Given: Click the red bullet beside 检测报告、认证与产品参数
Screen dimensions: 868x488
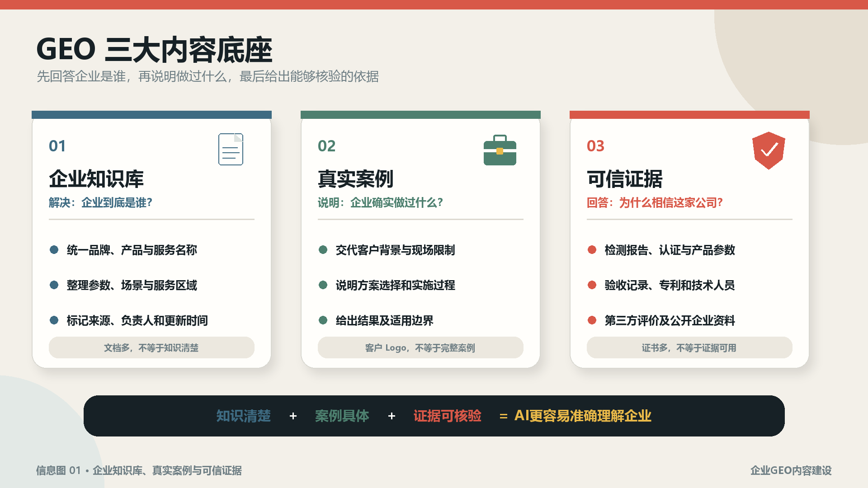Looking at the screenshot, I should pyautogui.click(x=592, y=250).
